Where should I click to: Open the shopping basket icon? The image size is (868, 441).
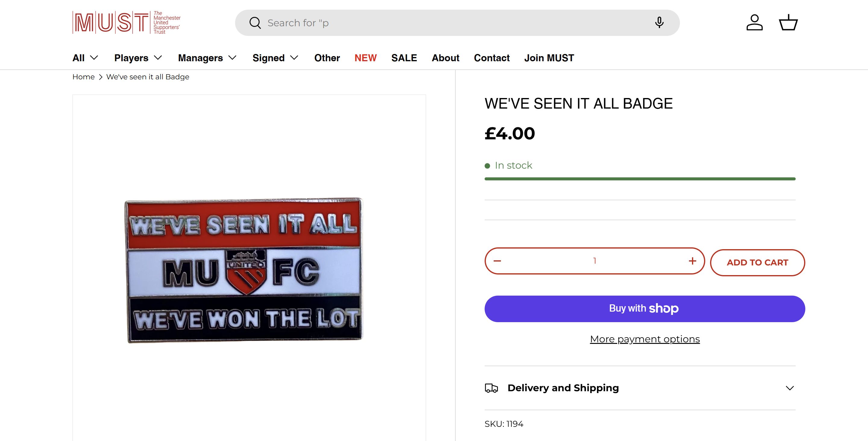788,23
